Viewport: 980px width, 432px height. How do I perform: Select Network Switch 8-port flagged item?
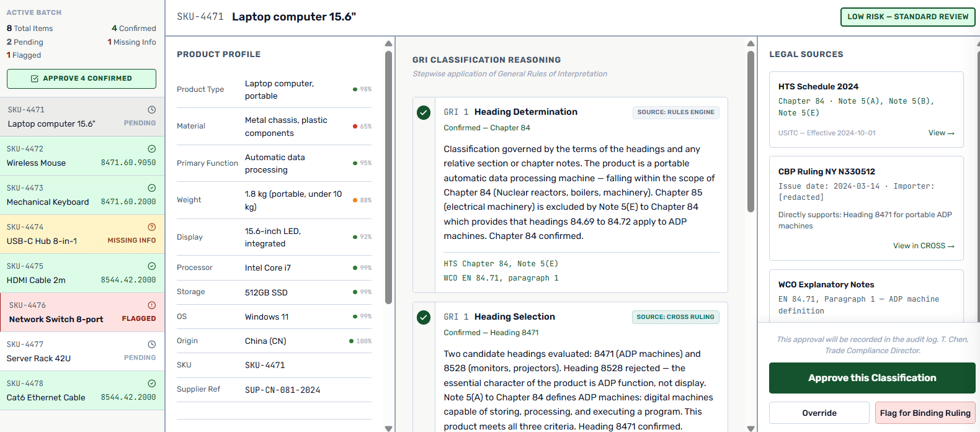pos(82,312)
